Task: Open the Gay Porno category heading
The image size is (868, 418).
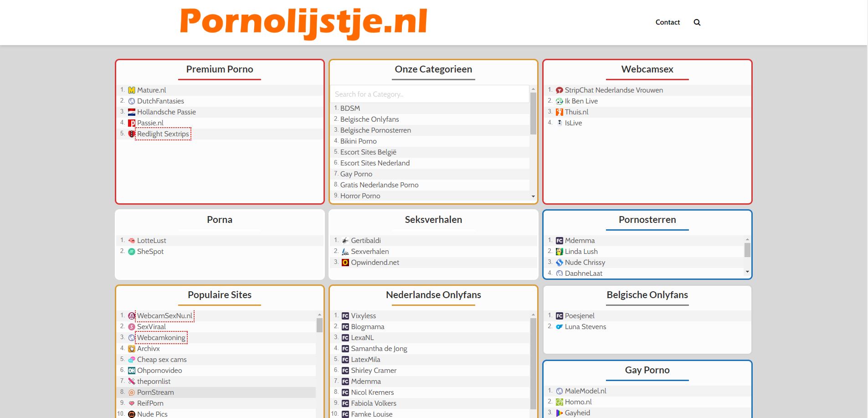Action: (x=647, y=370)
